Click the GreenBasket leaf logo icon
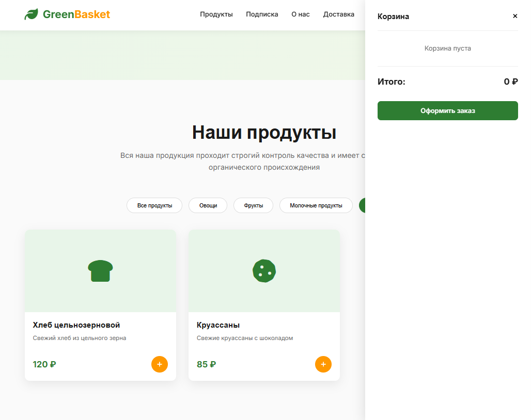The height and width of the screenshot is (420, 531). pos(31,14)
